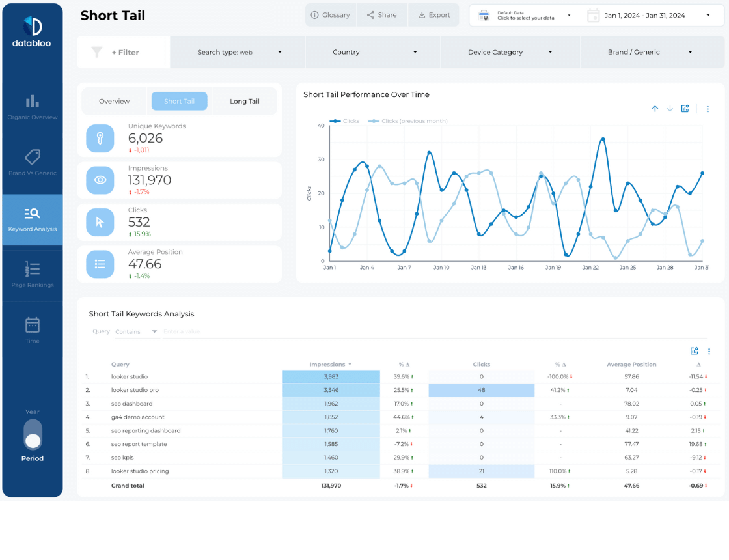Image resolution: width=729 pixels, height=560 pixels.
Task: Open the Device Category dropdown
Action: [x=510, y=52]
